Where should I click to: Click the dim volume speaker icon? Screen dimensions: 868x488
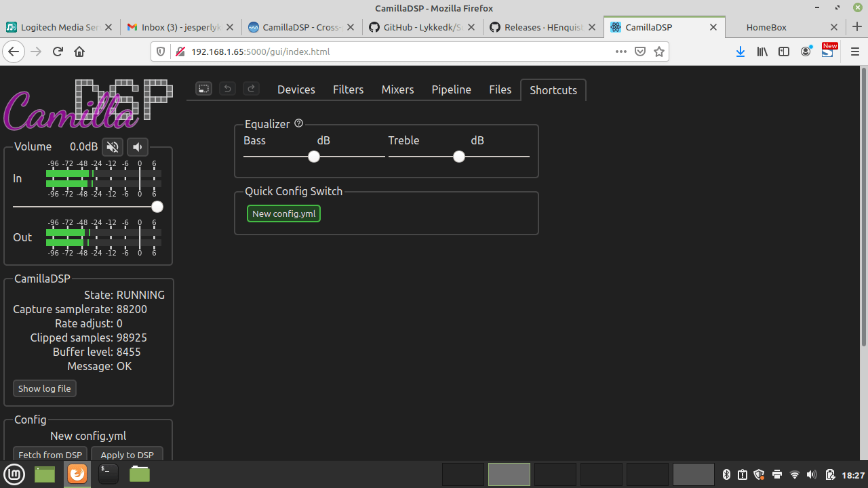pos(138,147)
